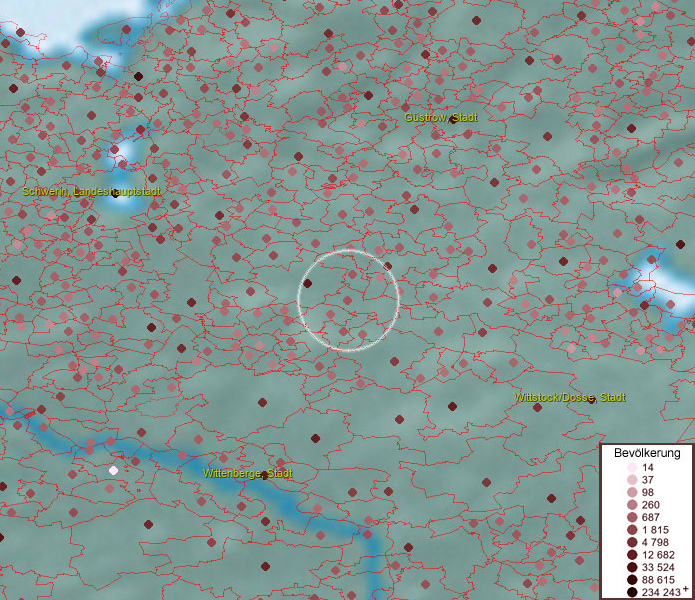Choose the 88 615 legend swatch
695x600 pixels.
click(x=632, y=580)
